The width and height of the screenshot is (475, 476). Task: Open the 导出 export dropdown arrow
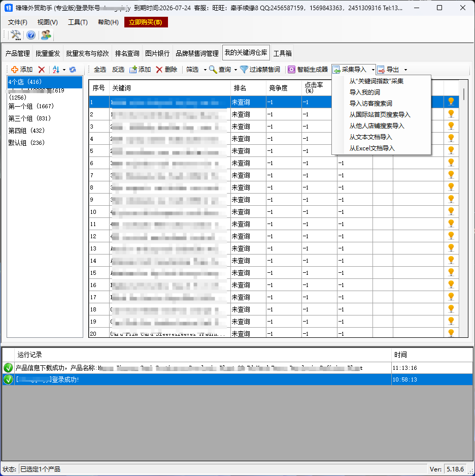(x=405, y=70)
